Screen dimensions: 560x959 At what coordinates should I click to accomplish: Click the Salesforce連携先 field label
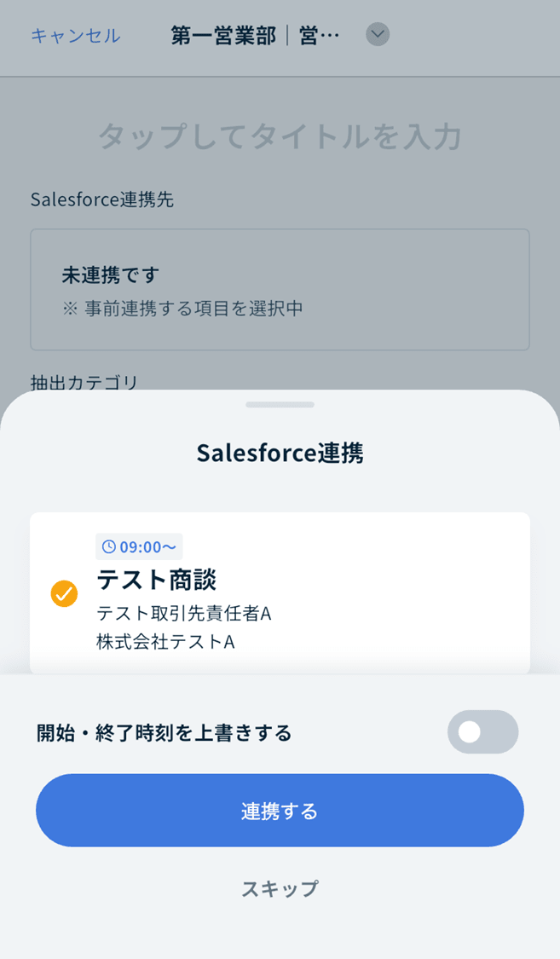101,199
